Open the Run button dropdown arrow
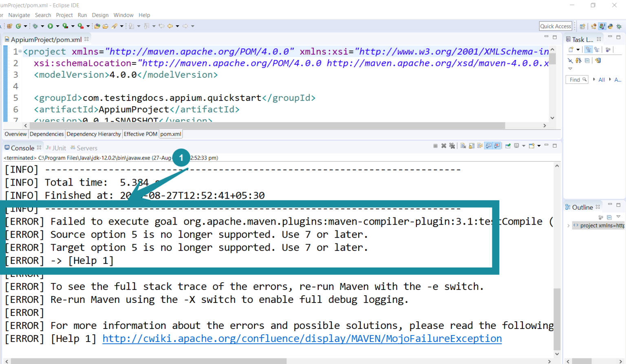This screenshot has width=626, height=364. click(x=57, y=26)
